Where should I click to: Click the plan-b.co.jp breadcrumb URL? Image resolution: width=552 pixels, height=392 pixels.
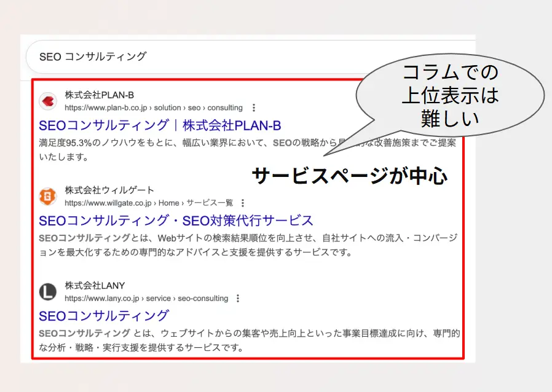click(x=153, y=108)
